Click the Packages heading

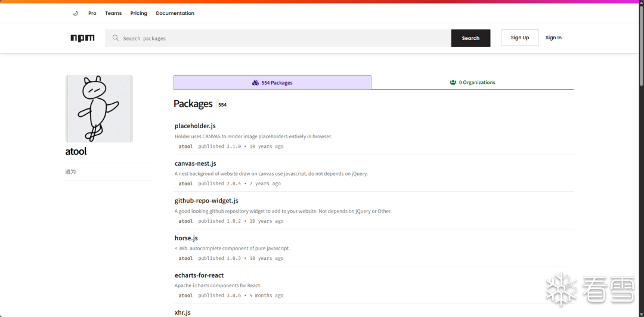point(193,104)
